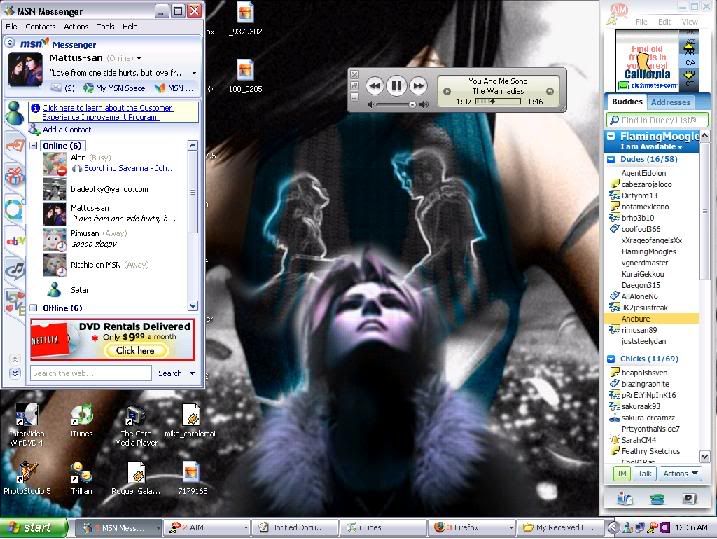Collapse the Online (6) contact group
This screenshot has width=717, height=539.
(x=33, y=146)
